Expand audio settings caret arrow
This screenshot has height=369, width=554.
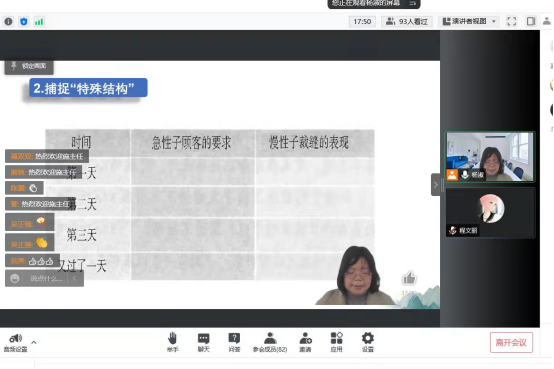pyautogui.click(x=34, y=342)
